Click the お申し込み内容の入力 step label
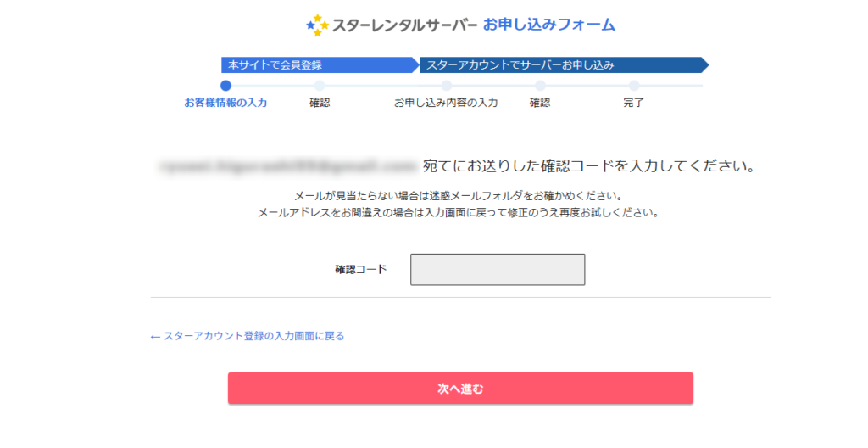 tap(446, 103)
